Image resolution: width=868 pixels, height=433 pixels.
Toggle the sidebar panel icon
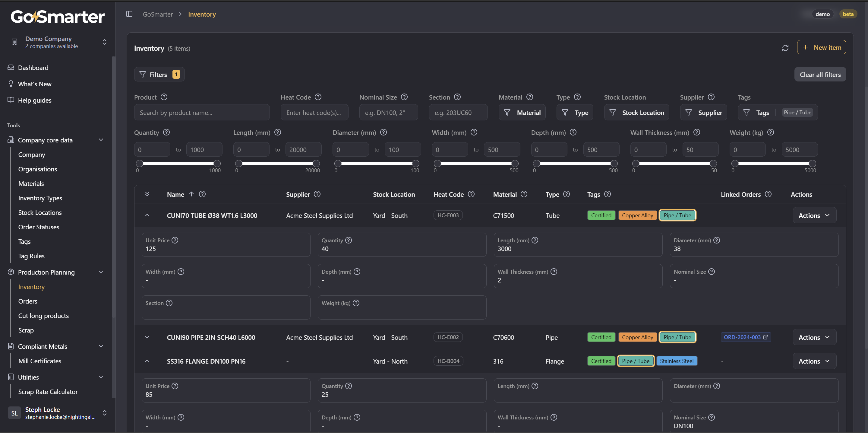tap(129, 14)
